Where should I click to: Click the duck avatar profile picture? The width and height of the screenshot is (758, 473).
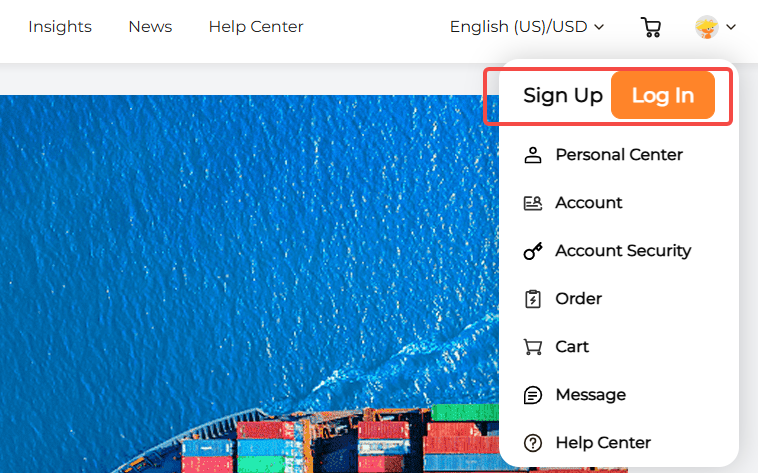click(x=706, y=27)
